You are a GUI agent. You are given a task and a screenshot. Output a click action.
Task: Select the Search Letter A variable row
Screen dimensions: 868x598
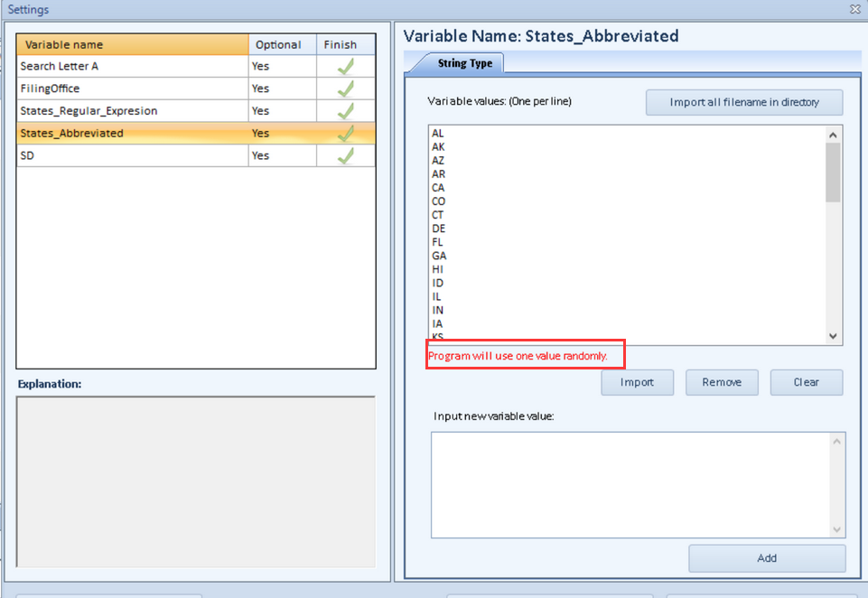(x=133, y=67)
